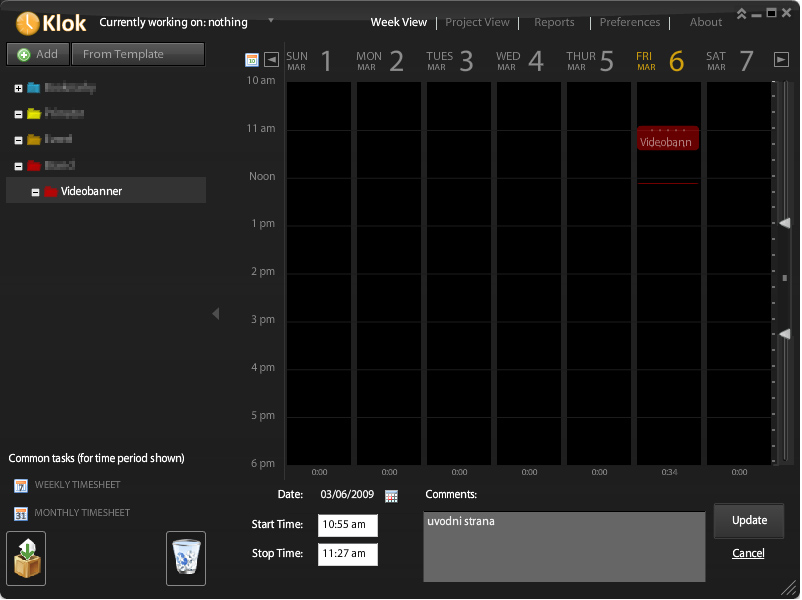This screenshot has height=600, width=802.
Task: Click the weekly timesheet calendar icon
Action: 21,485
